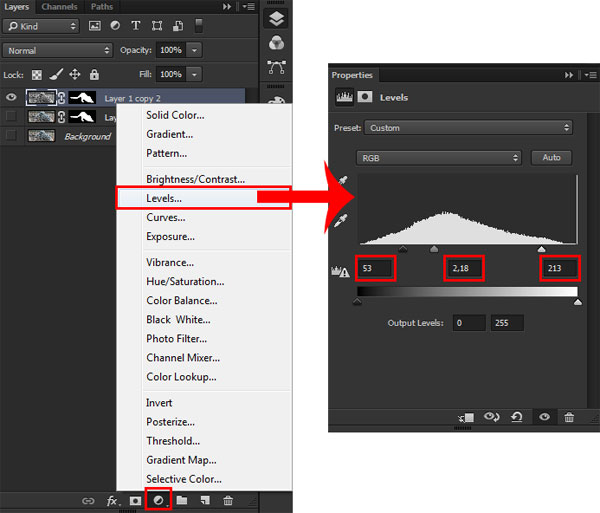Screen dimensions: 600x513
Task: Delete layer using Layers panel trash icon
Action: 228,500
